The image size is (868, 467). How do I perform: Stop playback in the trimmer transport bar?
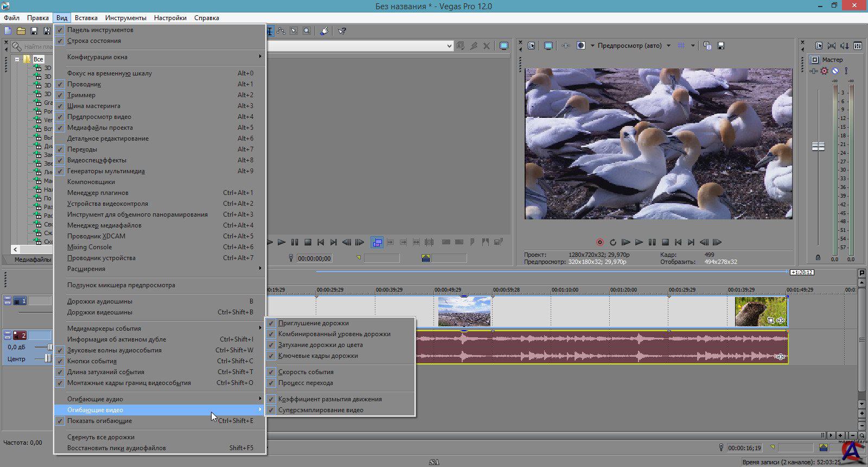[308, 242]
